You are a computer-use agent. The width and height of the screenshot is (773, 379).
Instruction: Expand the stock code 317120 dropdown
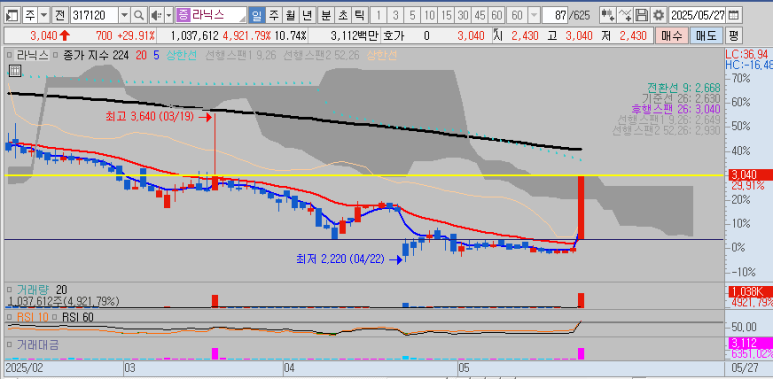[x=125, y=15]
